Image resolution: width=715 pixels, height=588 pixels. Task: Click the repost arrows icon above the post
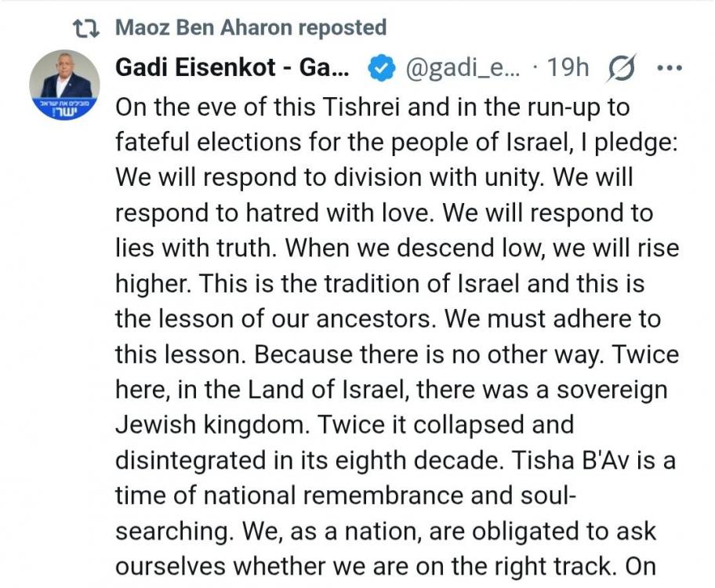(x=85, y=28)
